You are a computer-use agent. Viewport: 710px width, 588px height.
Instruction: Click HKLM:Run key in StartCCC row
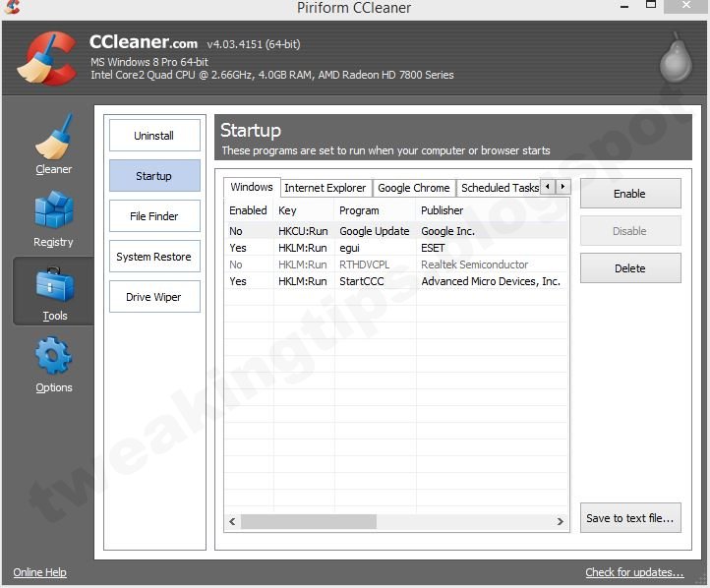click(x=303, y=281)
